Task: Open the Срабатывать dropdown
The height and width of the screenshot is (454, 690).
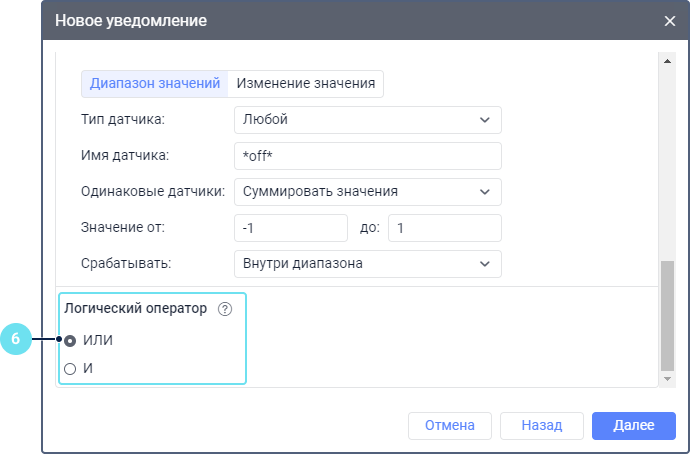Action: pos(366,264)
